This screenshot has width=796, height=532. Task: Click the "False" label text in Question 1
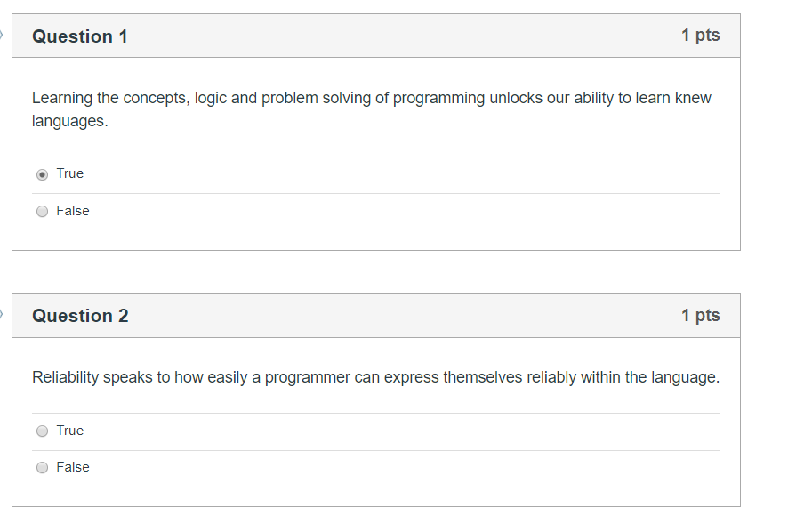coord(73,211)
